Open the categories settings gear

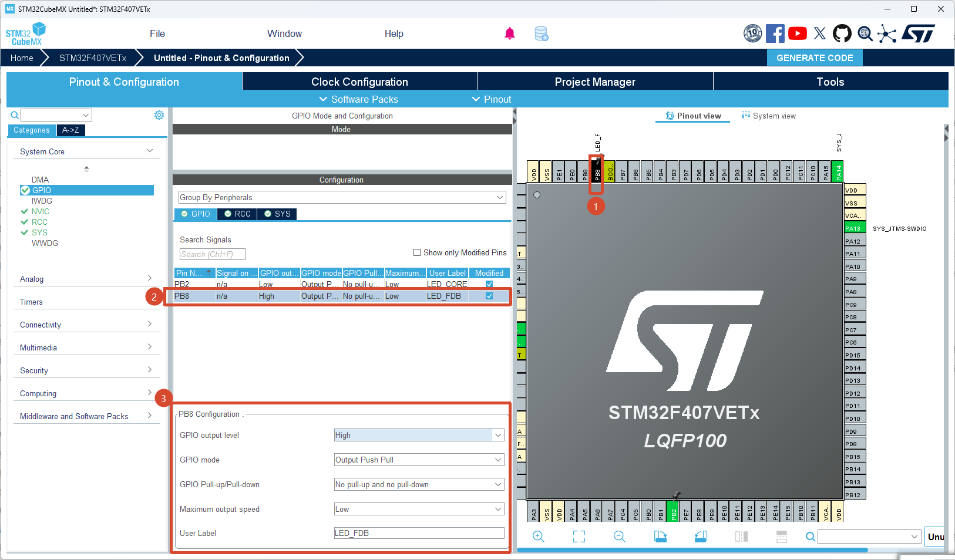point(159,115)
